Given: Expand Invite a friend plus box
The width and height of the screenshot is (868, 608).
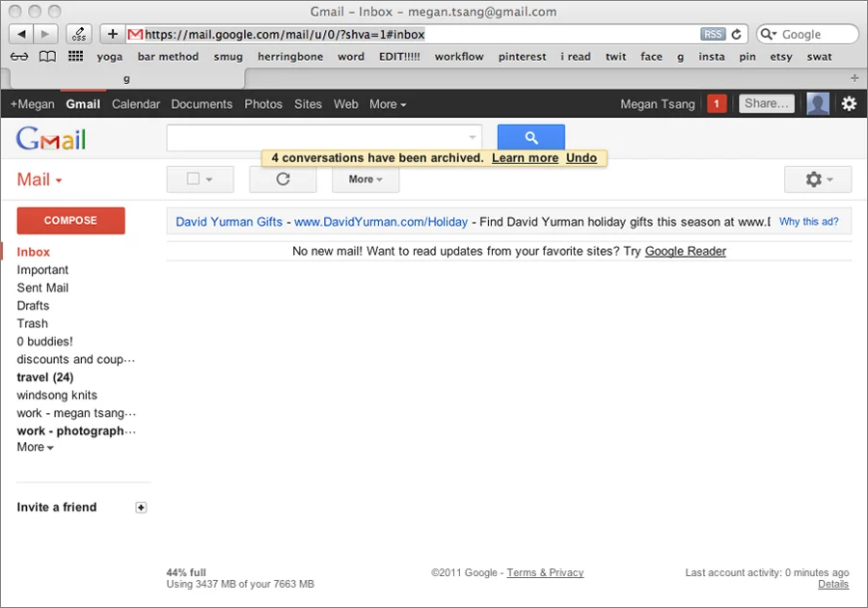Looking at the screenshot, I should coord(141,508).
